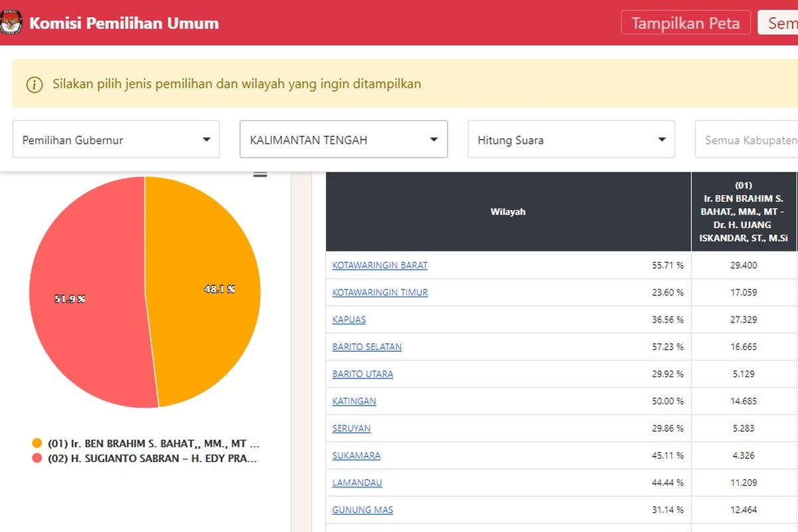This screenshot has height=532, width=798.
Task: Open the chart hamburger menu icon
Action: click(260, 174)
